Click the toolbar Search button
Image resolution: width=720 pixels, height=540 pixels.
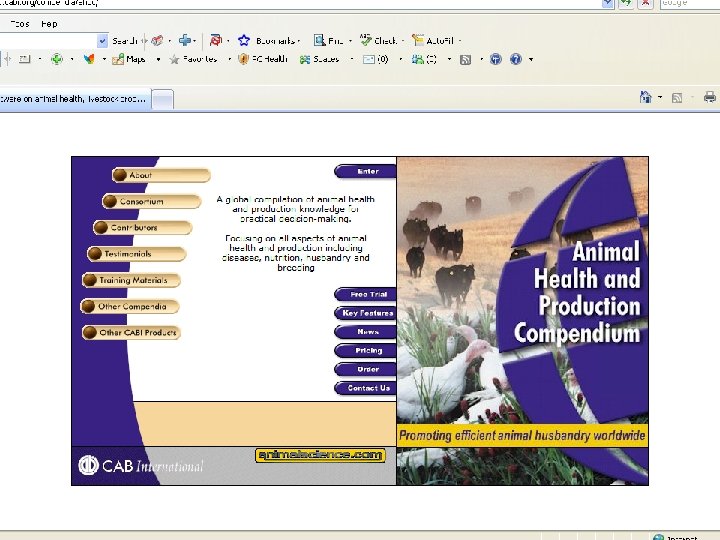[125, 41]
